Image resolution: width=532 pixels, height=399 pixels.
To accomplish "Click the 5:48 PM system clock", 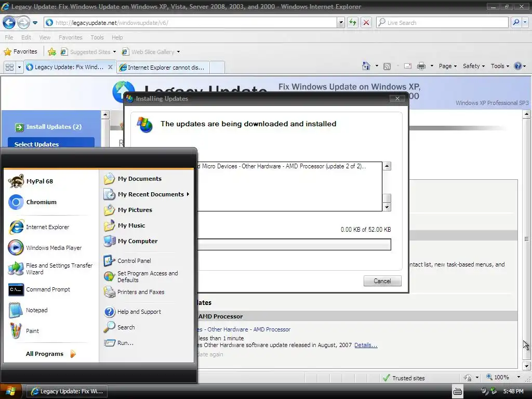I will click(513, 391).
